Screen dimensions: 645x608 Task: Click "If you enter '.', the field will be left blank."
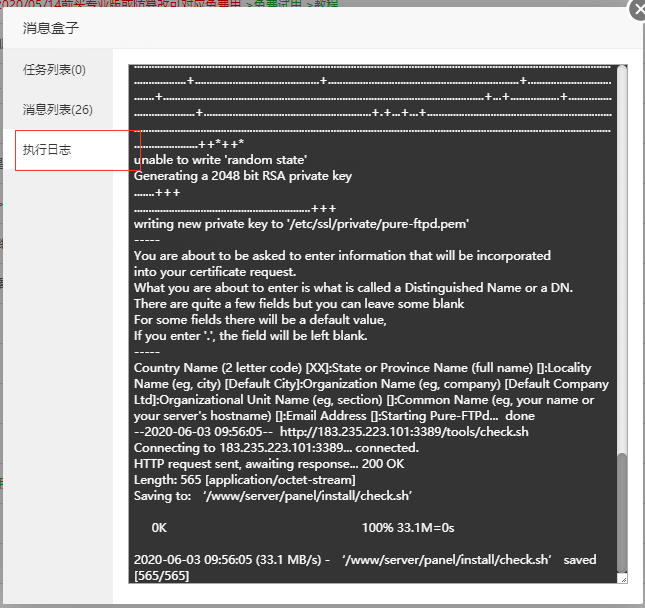coord(251,336)
